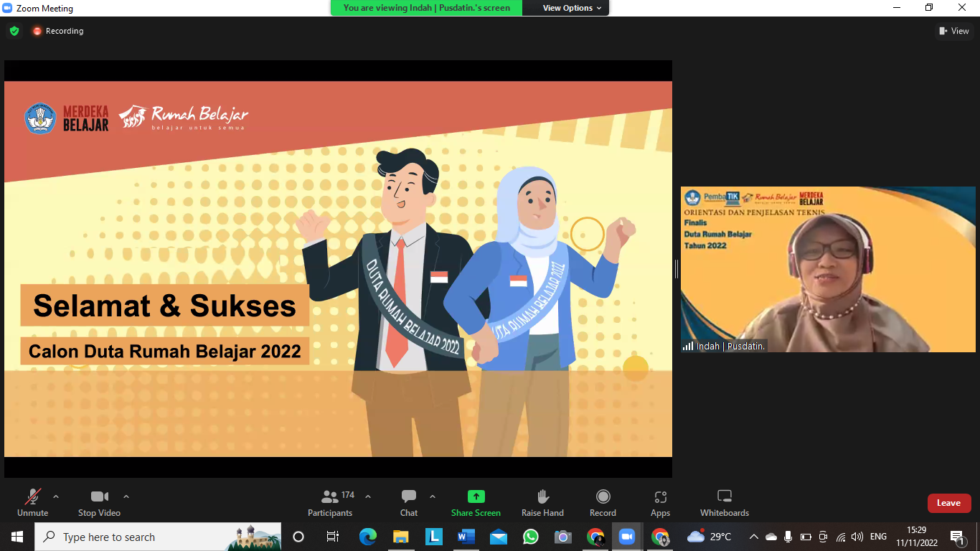980x551 pixels.
Task: Raise Hand in the meeting
Action: [x=542, y=503]
